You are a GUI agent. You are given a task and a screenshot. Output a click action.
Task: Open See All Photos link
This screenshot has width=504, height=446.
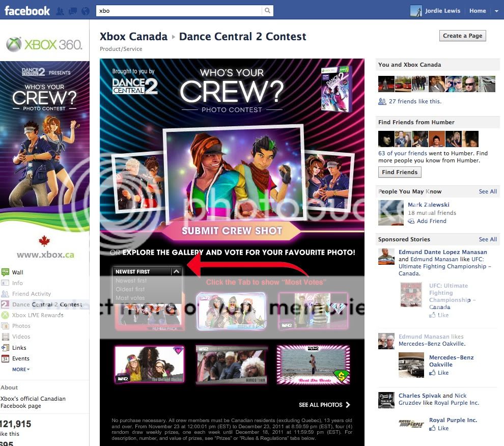click(324, 405)
